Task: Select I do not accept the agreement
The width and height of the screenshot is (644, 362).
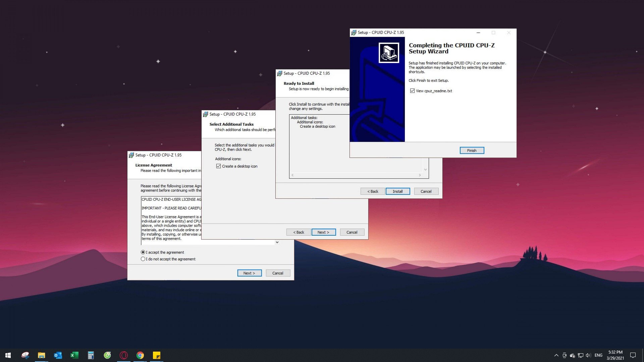Action: point(143,259)
